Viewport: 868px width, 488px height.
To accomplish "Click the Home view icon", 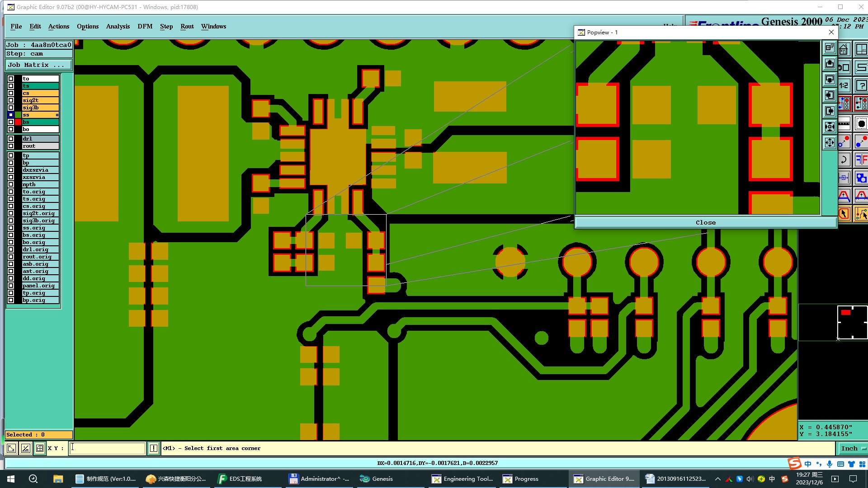I will 844,49.
